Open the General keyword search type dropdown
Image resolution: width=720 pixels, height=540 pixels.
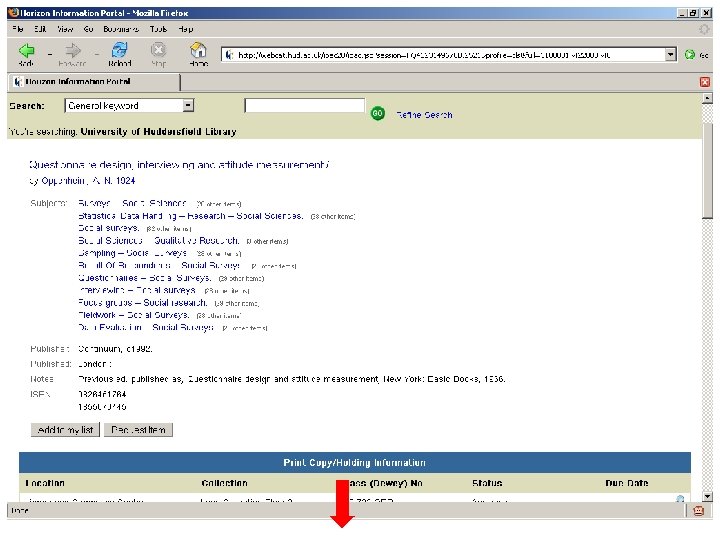(188, 106)
